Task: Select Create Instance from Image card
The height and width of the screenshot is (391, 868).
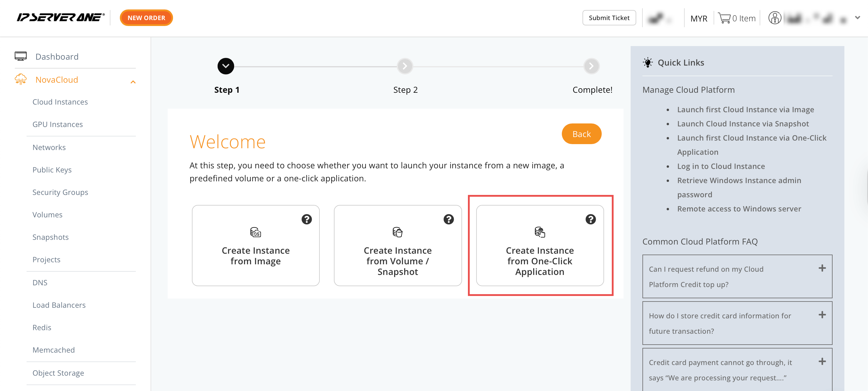Action: click(x=256, y=246)
